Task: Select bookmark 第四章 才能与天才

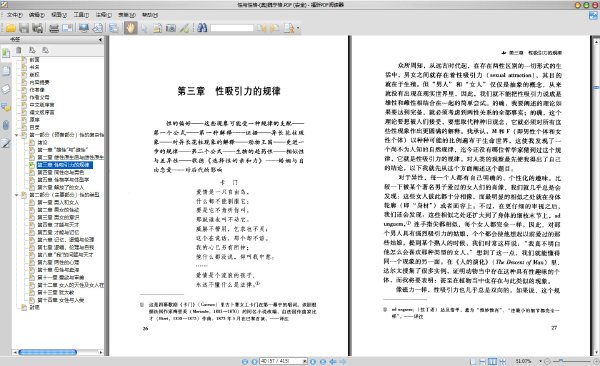Action: click(58, 225)
